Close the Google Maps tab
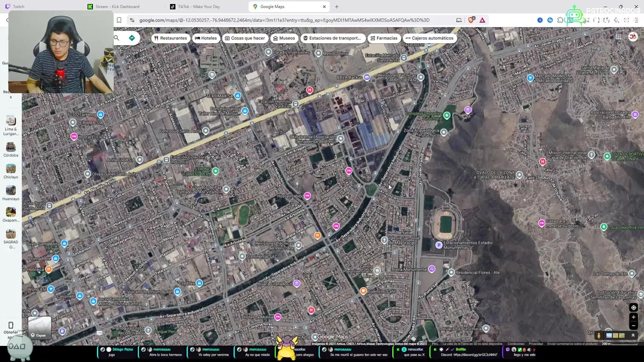 (324, 7)
